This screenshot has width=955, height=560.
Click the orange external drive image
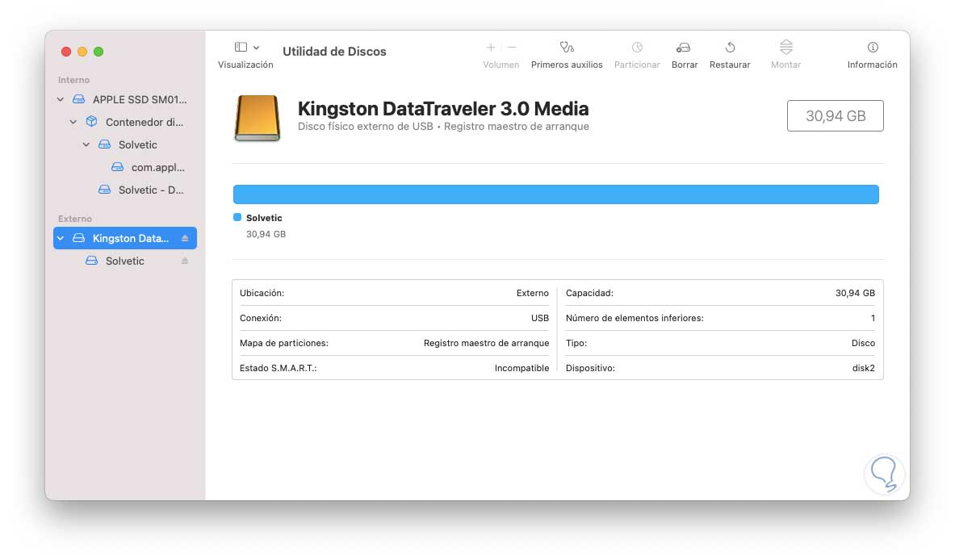[257, 118]
